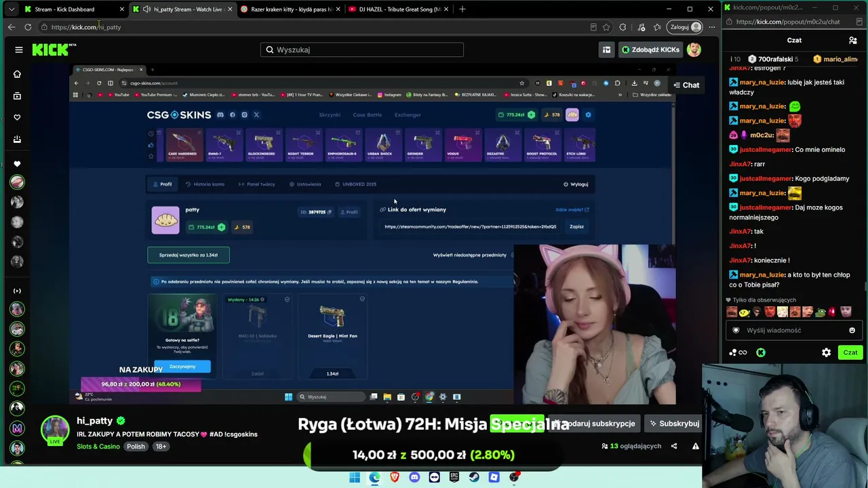Open Steam from the taskbar

474,477
